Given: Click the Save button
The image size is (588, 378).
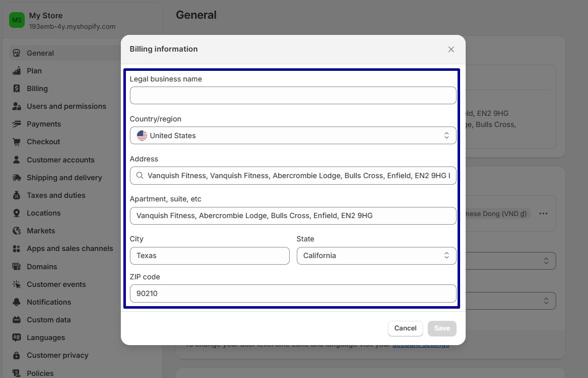Looking at the screenshot, I should (442, 328).
